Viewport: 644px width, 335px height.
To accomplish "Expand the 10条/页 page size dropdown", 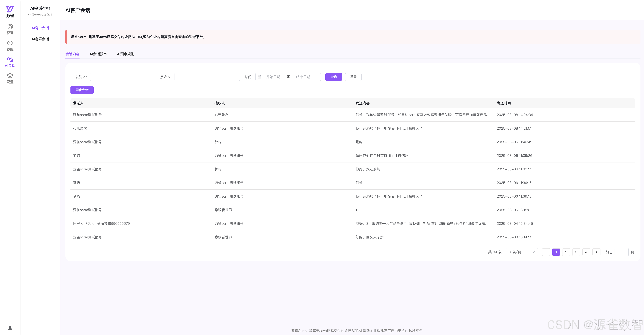I will 521,252.
